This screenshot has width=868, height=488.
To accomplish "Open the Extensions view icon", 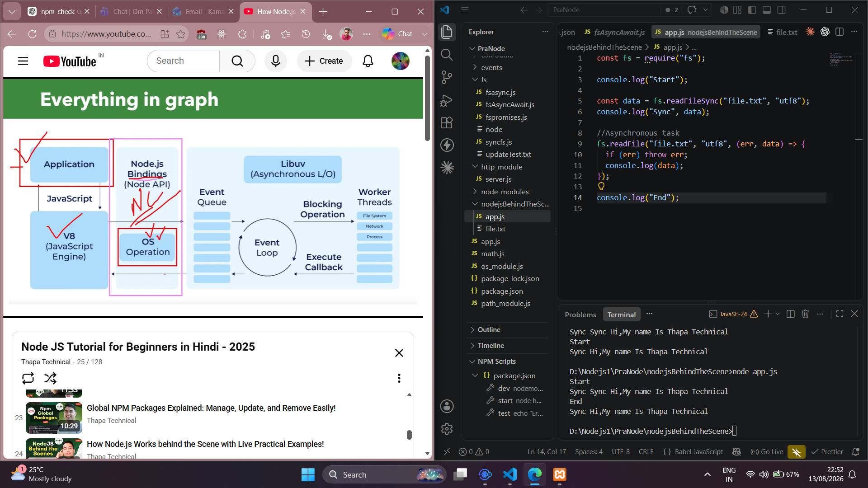I will pos(447,122).
